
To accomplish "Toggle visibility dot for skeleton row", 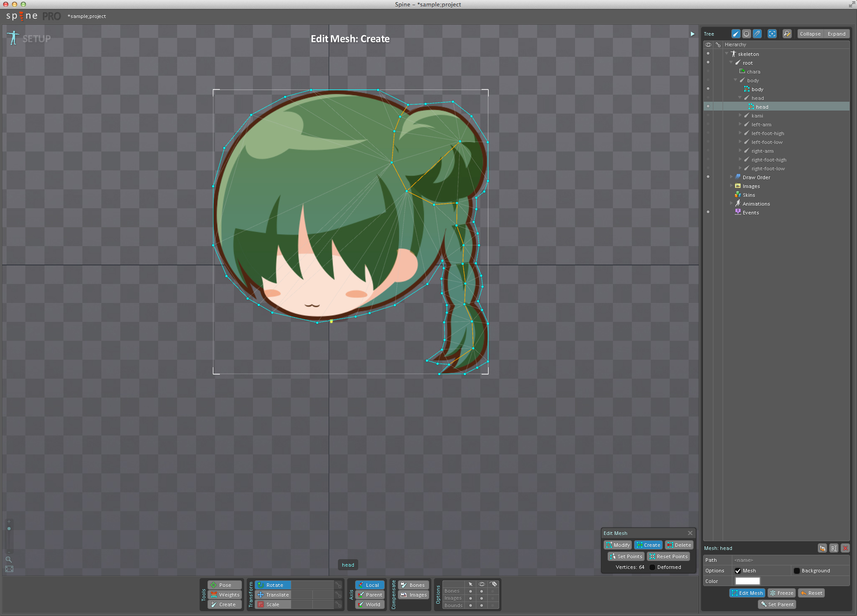I will click(708, 54).
